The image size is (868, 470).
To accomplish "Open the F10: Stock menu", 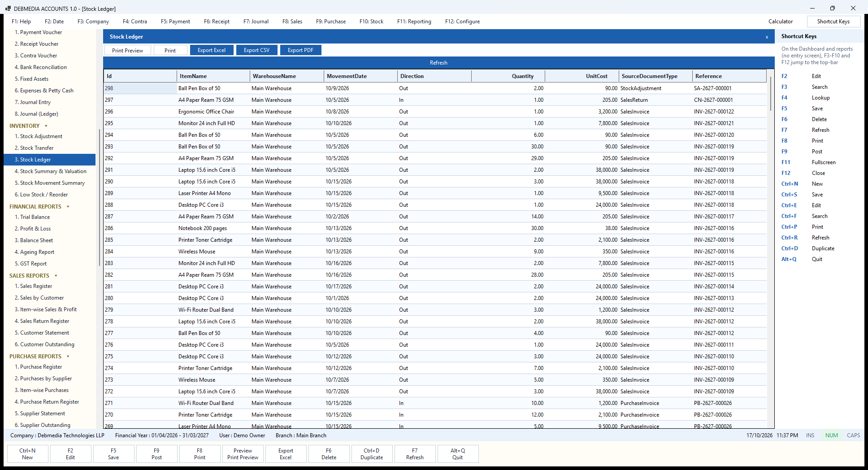I will coord(371,22).
